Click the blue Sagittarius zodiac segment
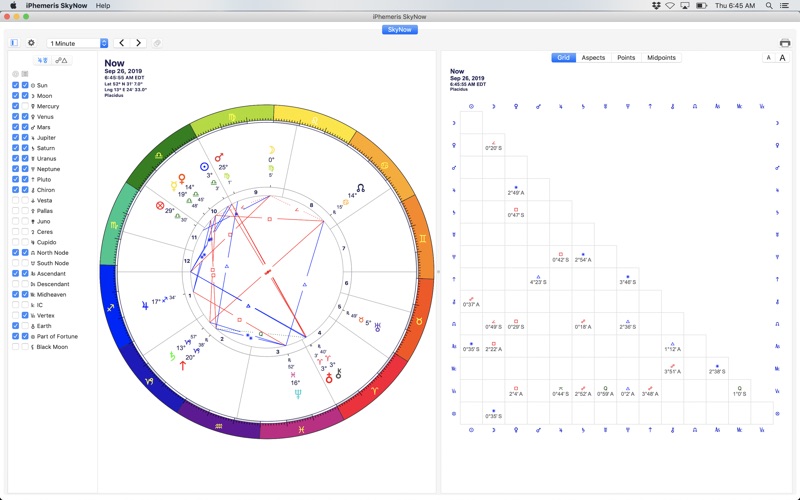 (x=111, y=308)
